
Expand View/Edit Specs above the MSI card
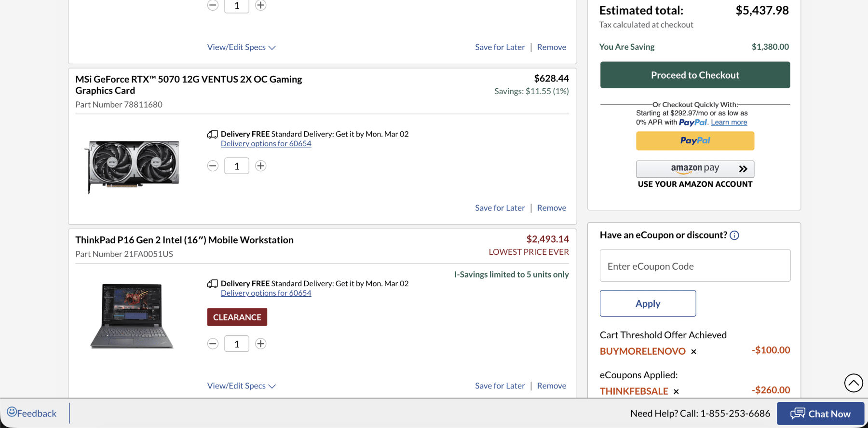[241, 47]
